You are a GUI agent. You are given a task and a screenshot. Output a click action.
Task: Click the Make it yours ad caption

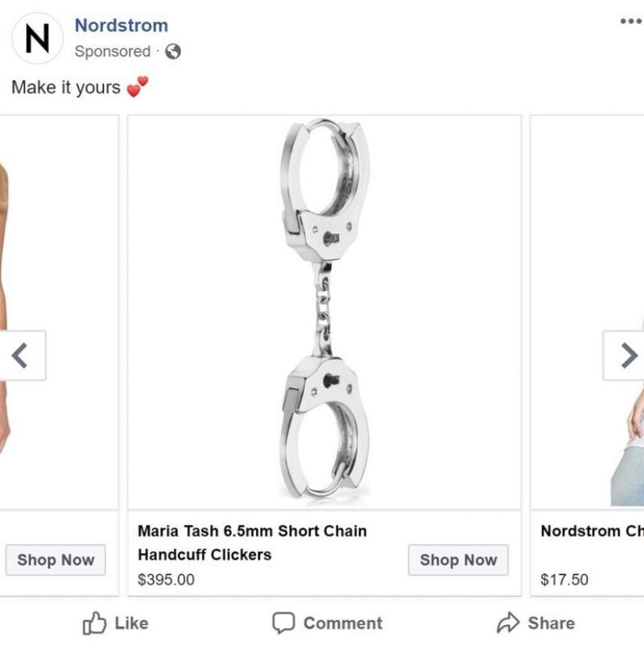66,87
